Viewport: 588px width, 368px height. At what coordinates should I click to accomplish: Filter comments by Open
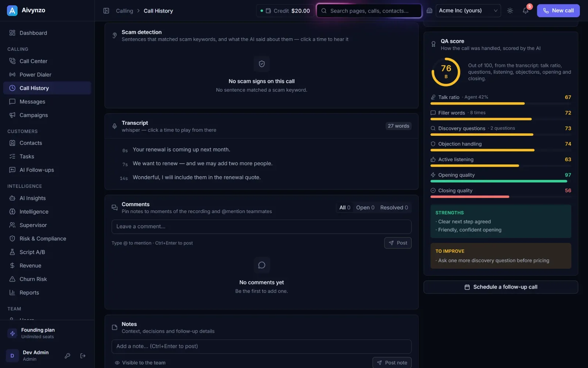(365, 208)
